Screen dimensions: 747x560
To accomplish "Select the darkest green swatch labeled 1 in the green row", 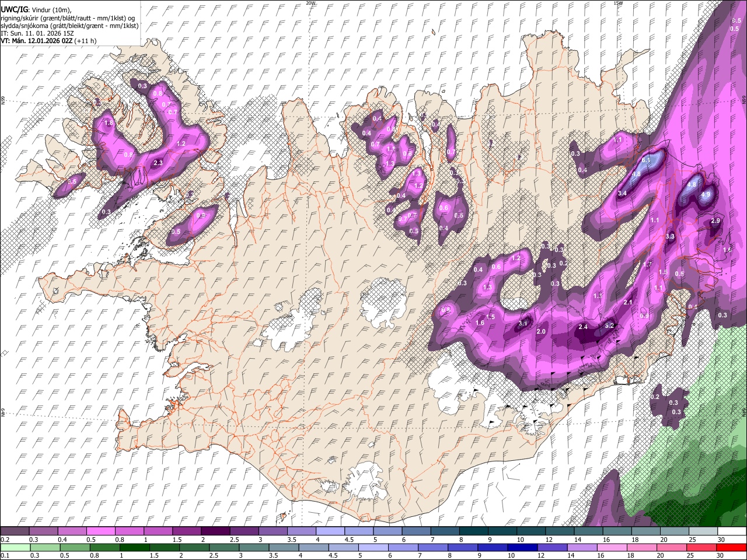I will [x=134, y=547].
